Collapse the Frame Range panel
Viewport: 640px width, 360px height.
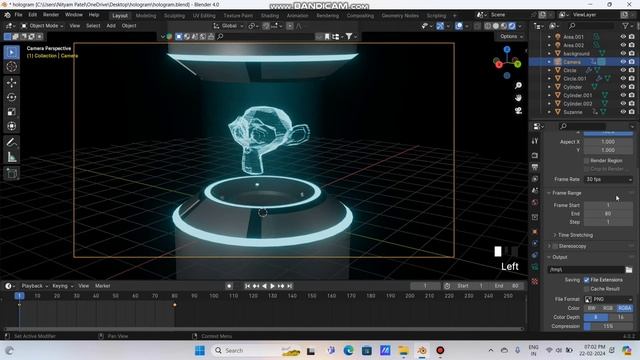tap(566, 193)
